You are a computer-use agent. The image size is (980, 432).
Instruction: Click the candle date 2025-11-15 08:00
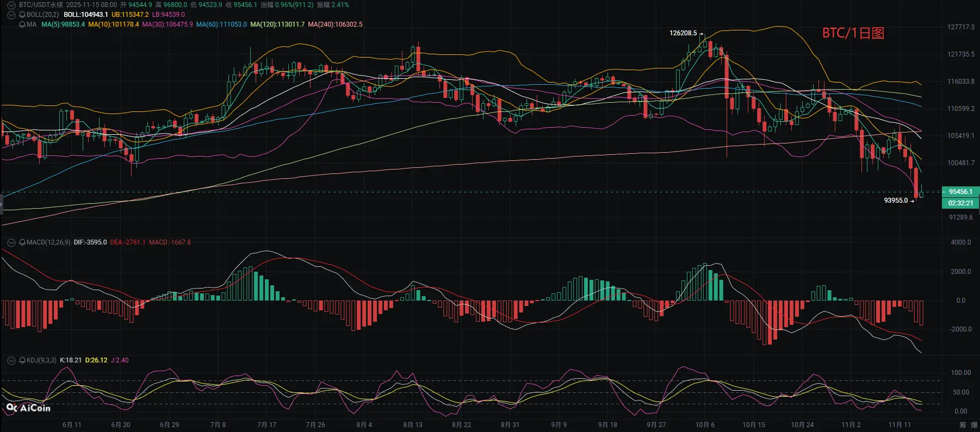point(91,5)
